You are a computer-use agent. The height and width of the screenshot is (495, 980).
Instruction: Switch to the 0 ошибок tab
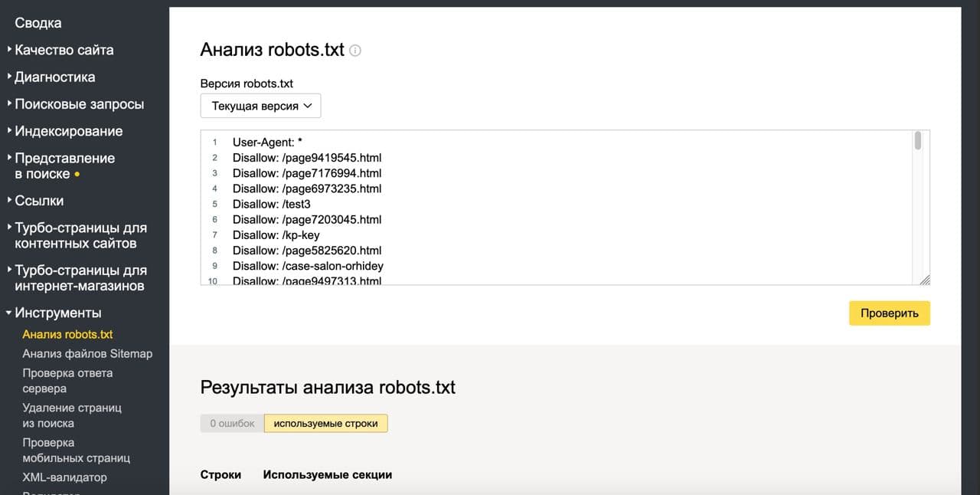(x=232, y=423)
